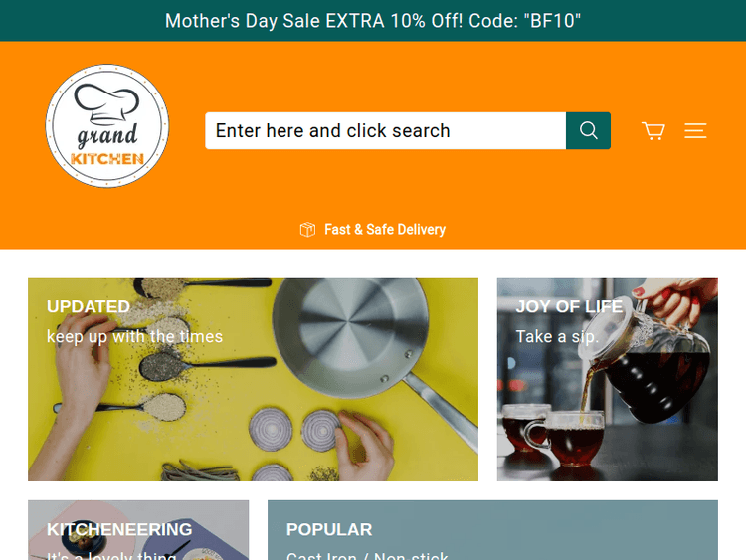The width and height of the screenshot is (746, 560).
Task: Click the 'keep up with the times' subtitle
Action: click(134, 337)
